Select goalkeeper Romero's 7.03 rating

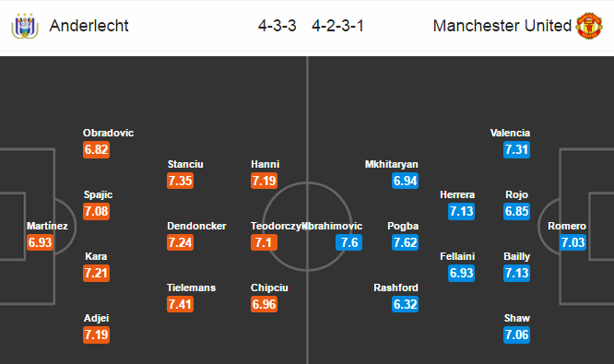pyautogui.click(x=573, y=242)
